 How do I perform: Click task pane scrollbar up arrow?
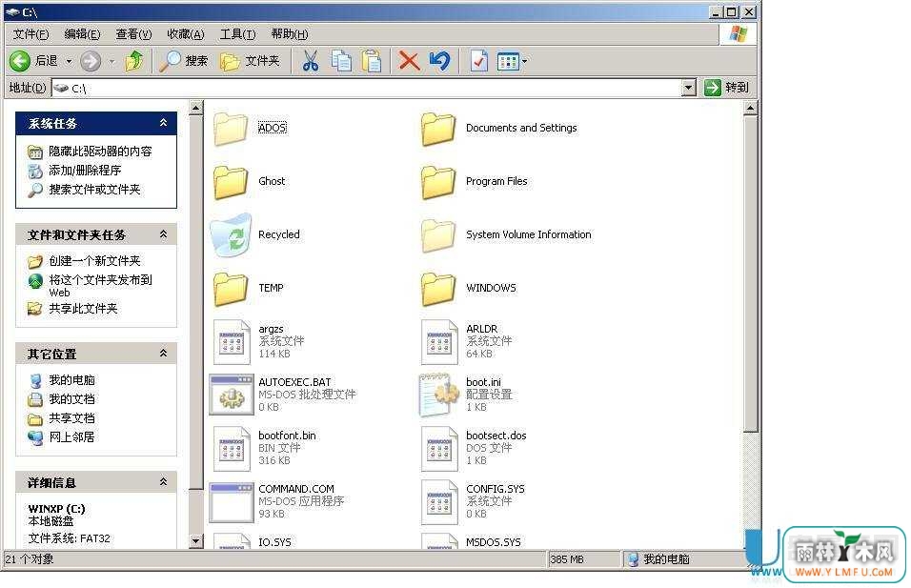195,108
